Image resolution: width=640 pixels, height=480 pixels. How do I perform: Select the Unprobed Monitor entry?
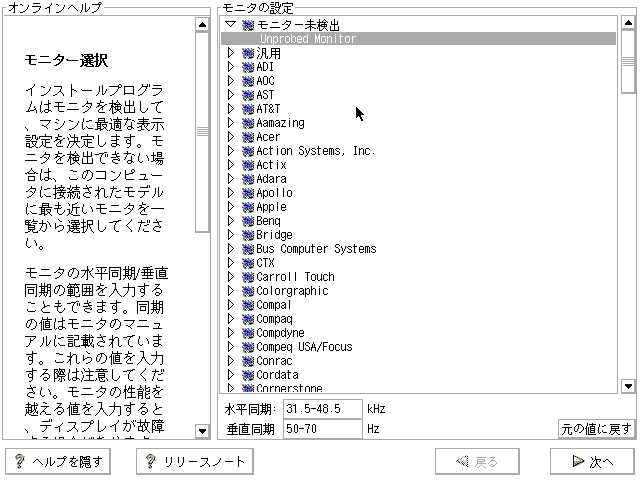(418, 39)
